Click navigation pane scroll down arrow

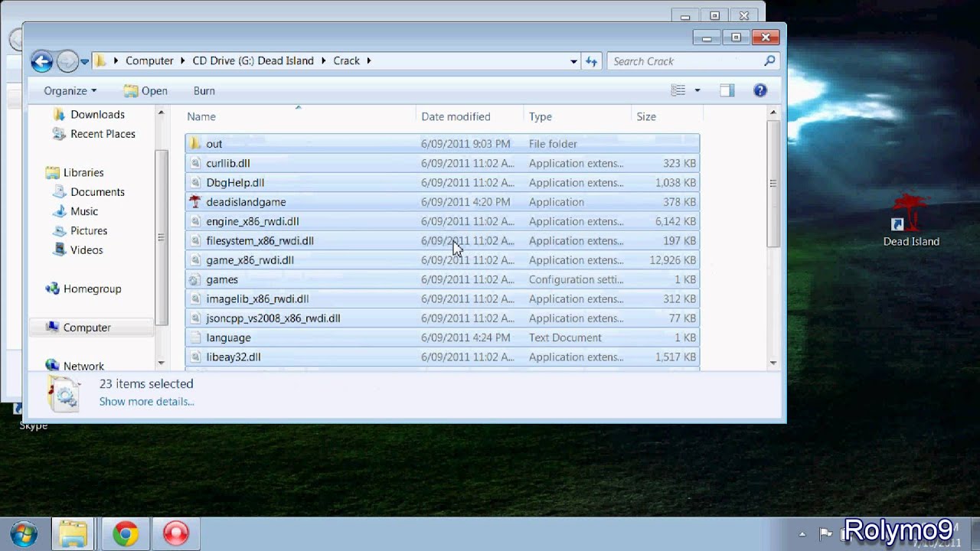pyautogui.click(x=161, y=363)
